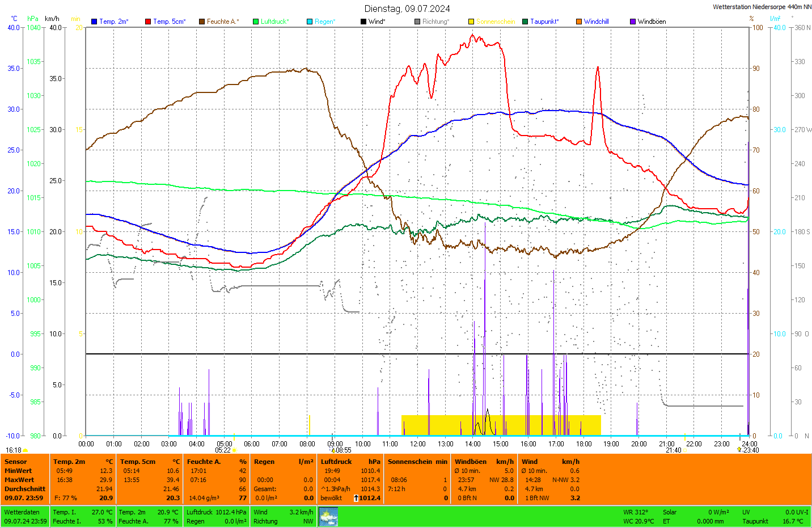
Task: Click the 12:00 time axis label
Action: click(x=418, y=444)
